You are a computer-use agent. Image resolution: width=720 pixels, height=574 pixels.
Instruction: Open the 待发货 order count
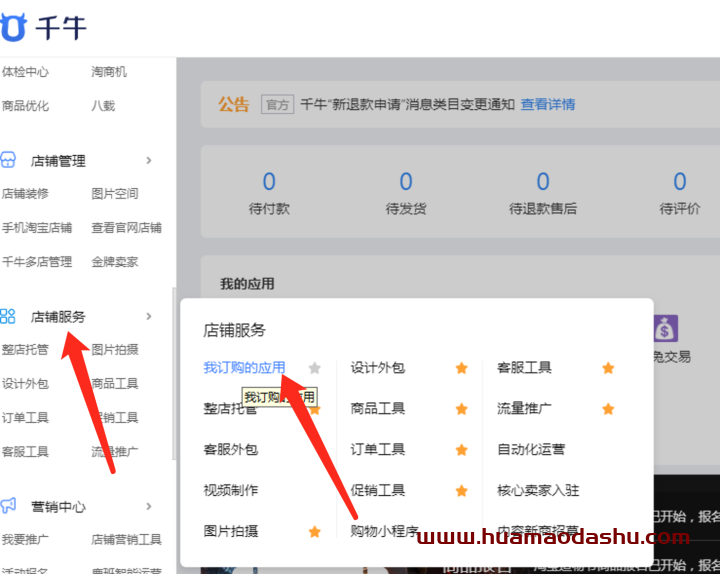click(406, 193)
